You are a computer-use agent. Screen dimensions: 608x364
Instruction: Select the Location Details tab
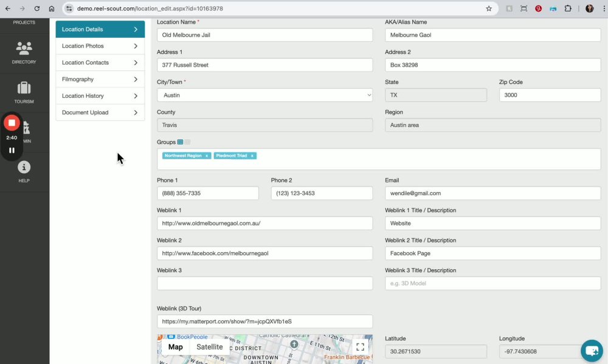tap(100, 29)
